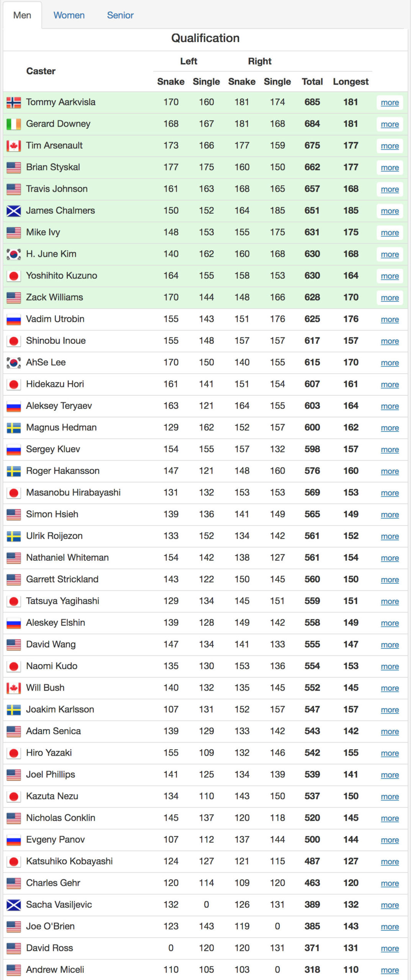Open more link for Shinobu Inoue
This screenshot has height=980, width=411.
390,341
